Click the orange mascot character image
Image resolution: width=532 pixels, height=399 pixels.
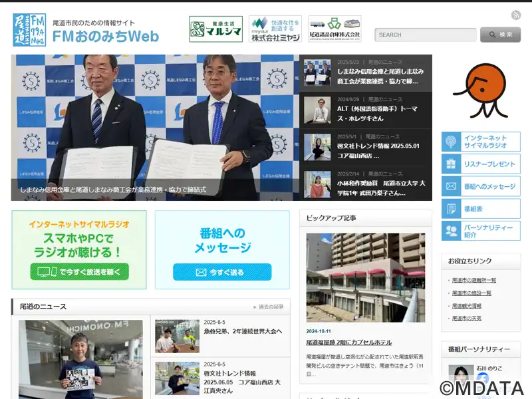[x=481, y=90]
